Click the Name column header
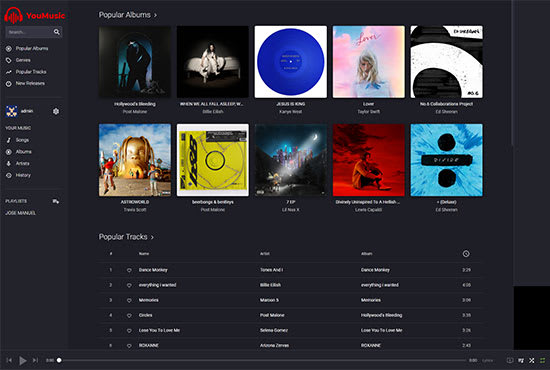This screenshot has height=370, width=550. tap(144, 254)
